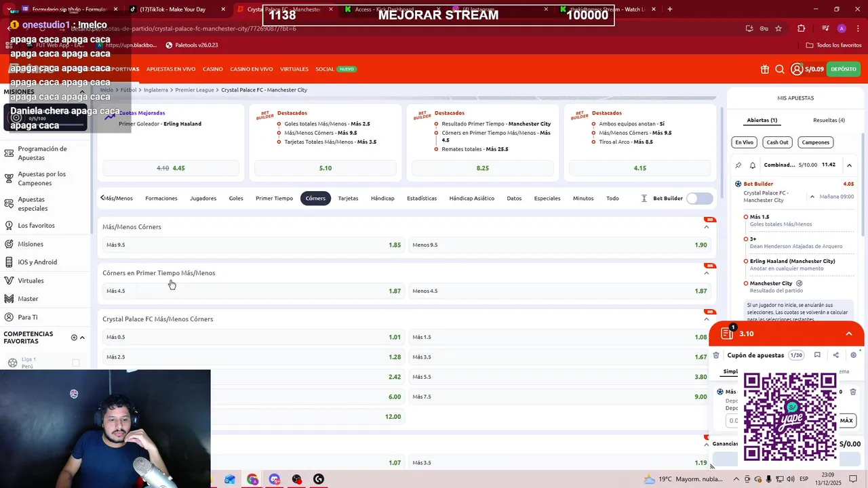Open Premier League breadcrumb link
Image resolution: width=868 pixels, height=488 pixels.
tap(195, 90)
